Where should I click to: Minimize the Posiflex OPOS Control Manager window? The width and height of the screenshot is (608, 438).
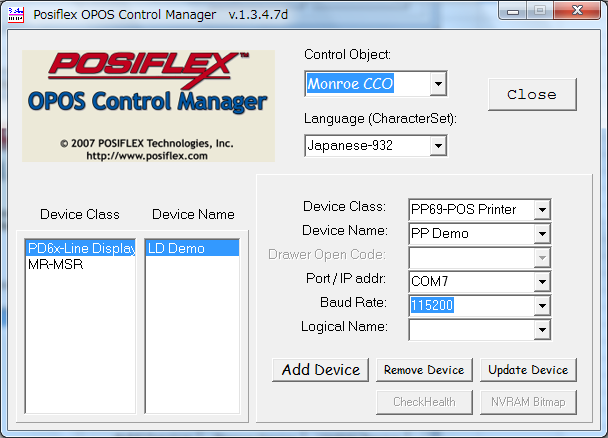coord(513,11)
